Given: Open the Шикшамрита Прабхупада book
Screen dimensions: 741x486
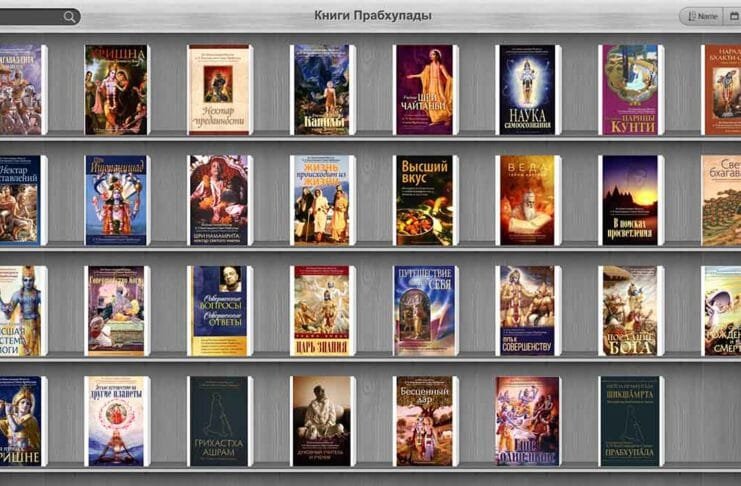Looking at the screenshot, I should click(631, 421).
